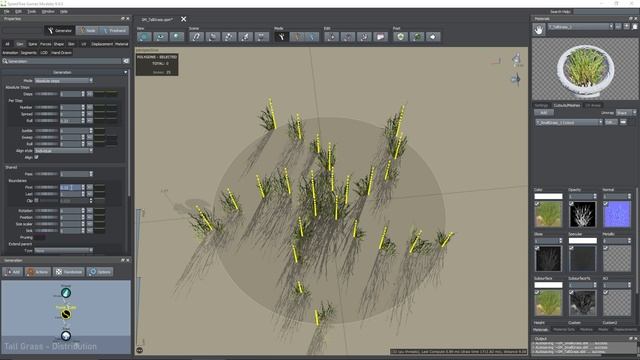Click the add-material plus icon in Materials panel
Image resolution: width=640 pixels, height=360 pixels.
[627, 27]
